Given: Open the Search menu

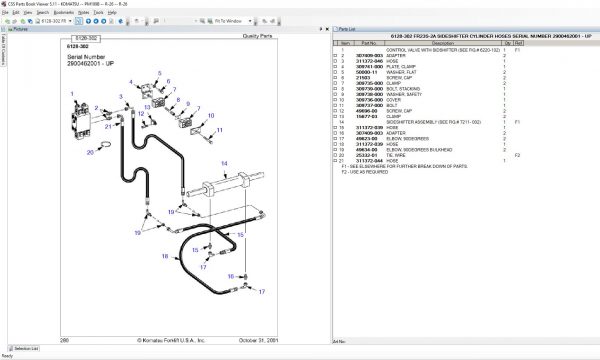Looking at the screenshot, I should [43, 13].
